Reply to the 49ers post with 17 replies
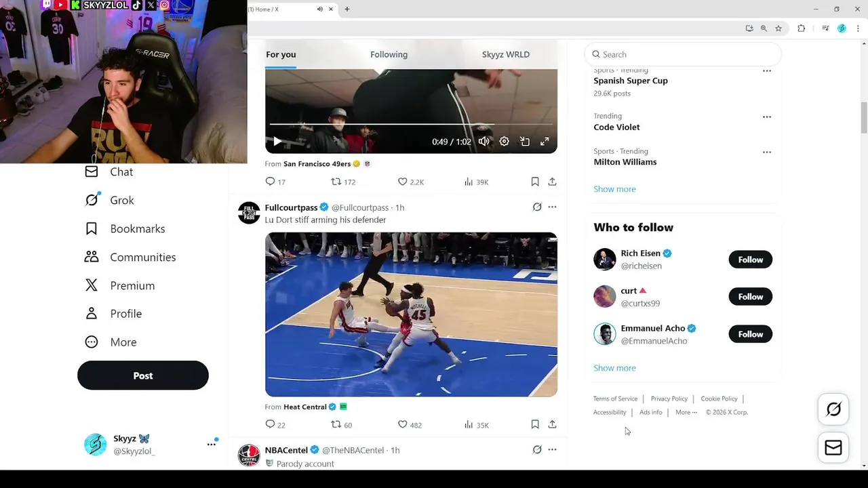Image resolution: width=868 pixels, height=488 pixels. pos(275,182)
